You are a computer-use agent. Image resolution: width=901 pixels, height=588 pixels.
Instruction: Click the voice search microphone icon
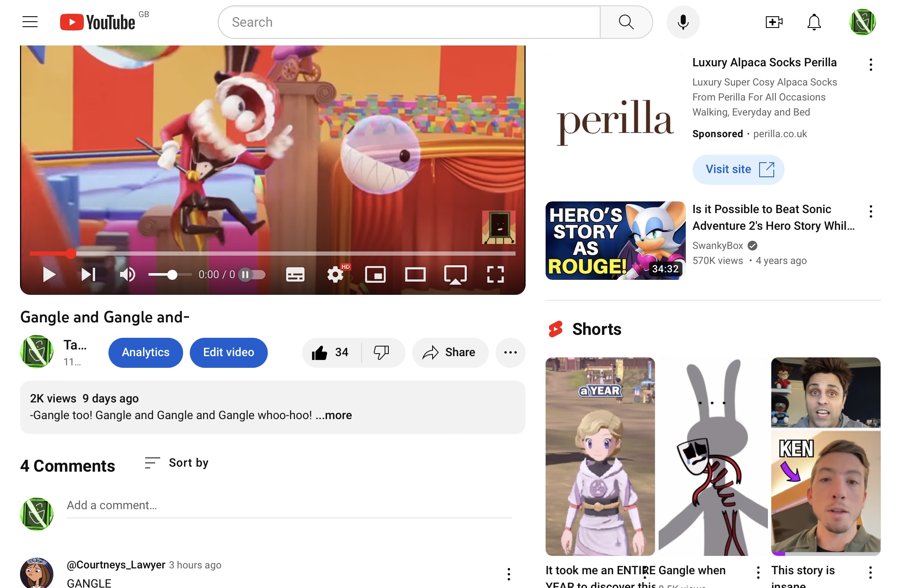(683, 22)
